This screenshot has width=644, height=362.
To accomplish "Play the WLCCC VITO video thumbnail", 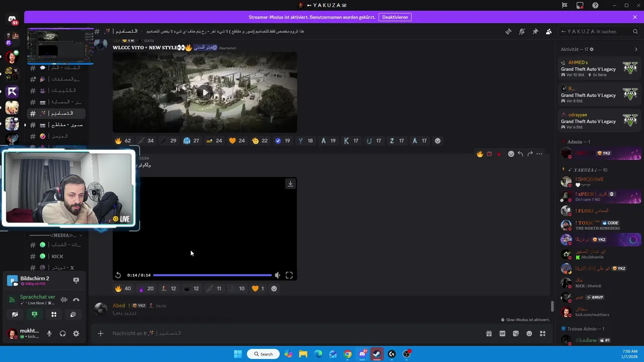I will click(x=205, y=92).
